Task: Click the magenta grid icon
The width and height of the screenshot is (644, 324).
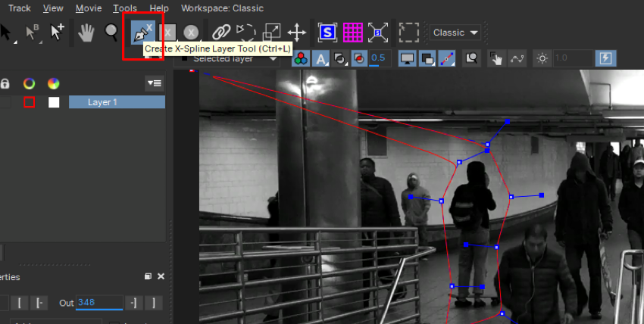Action: click(352, 33)
